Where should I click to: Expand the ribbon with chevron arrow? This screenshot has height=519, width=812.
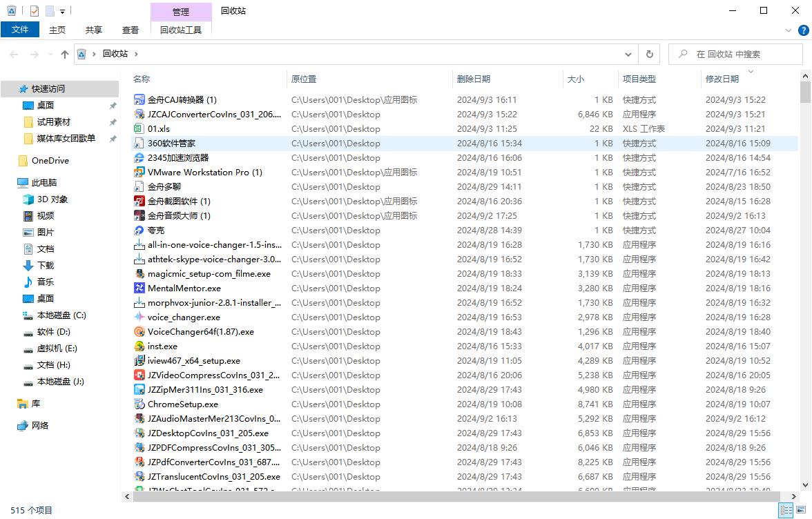pos(789,30)
